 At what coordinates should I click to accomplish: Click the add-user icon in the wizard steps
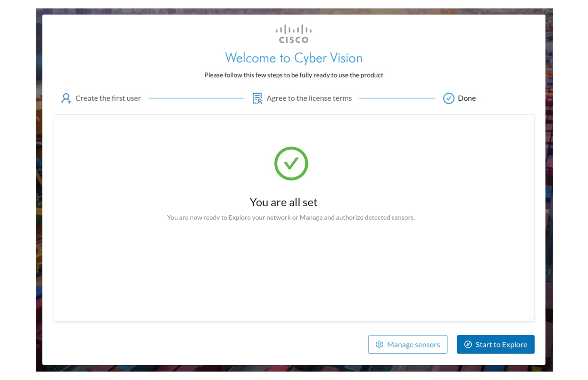coord(66,98)
